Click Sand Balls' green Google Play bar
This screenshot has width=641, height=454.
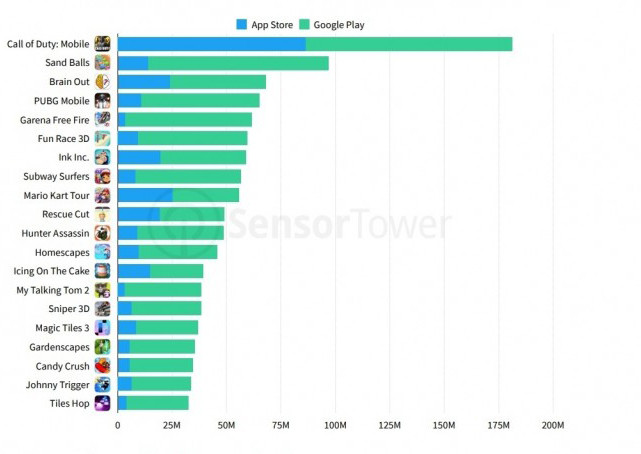(238, 63)
